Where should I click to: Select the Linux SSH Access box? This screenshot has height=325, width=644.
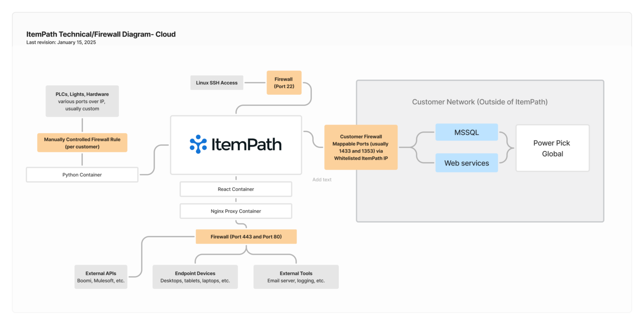(217, 83)
